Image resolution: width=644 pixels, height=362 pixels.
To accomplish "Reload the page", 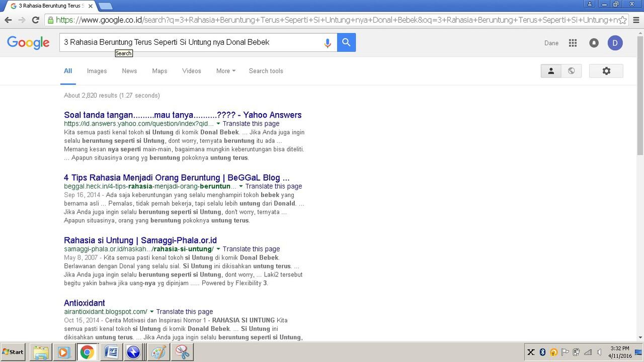I will (35, 20).
